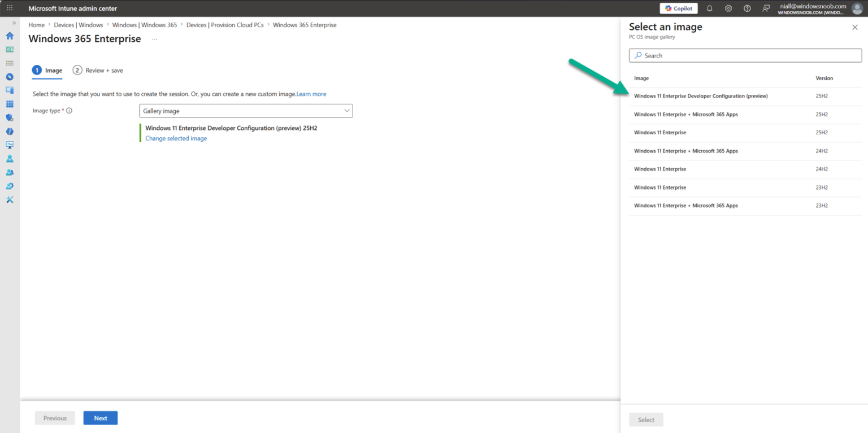Select Windows 11 Enterprise version 25H2 row
Viewport: 868px width, 433px height.
(745, 133)
